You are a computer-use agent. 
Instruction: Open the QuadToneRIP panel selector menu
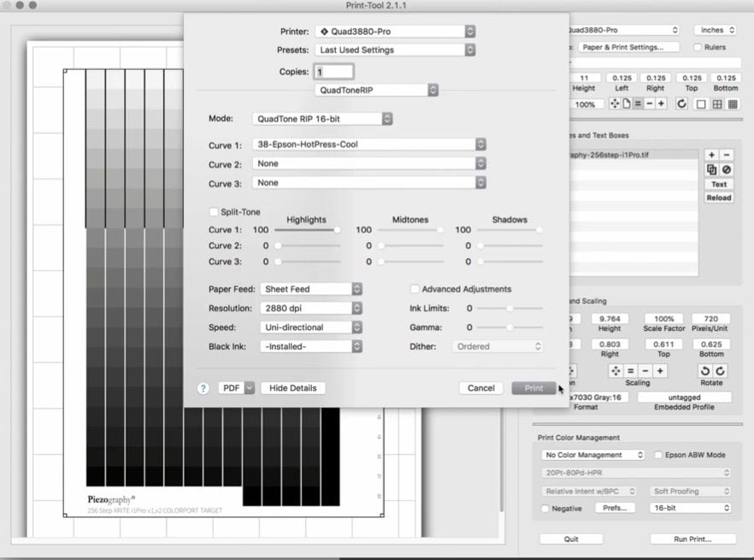pyautogui.click(x=377, y=90)
